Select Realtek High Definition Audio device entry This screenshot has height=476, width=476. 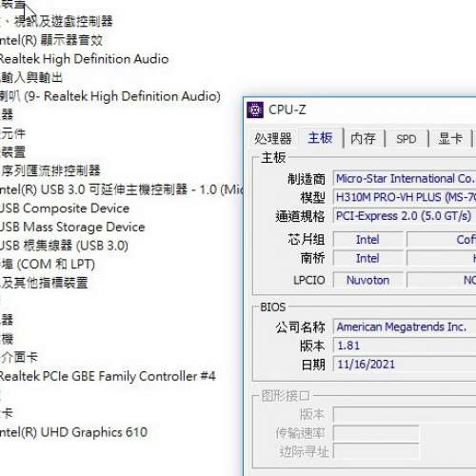84,59
